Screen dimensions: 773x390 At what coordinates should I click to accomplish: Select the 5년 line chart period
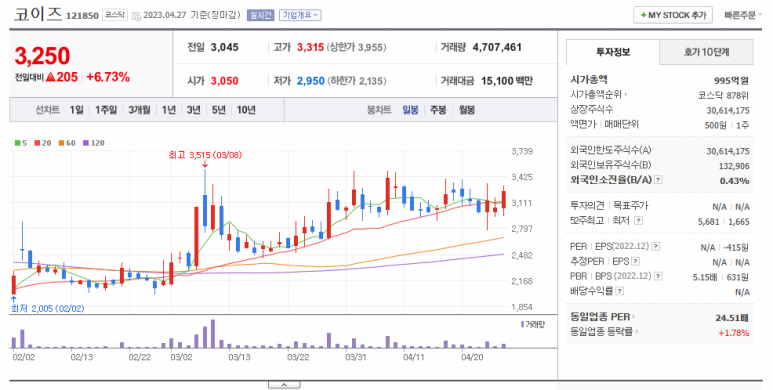(219, 110)
